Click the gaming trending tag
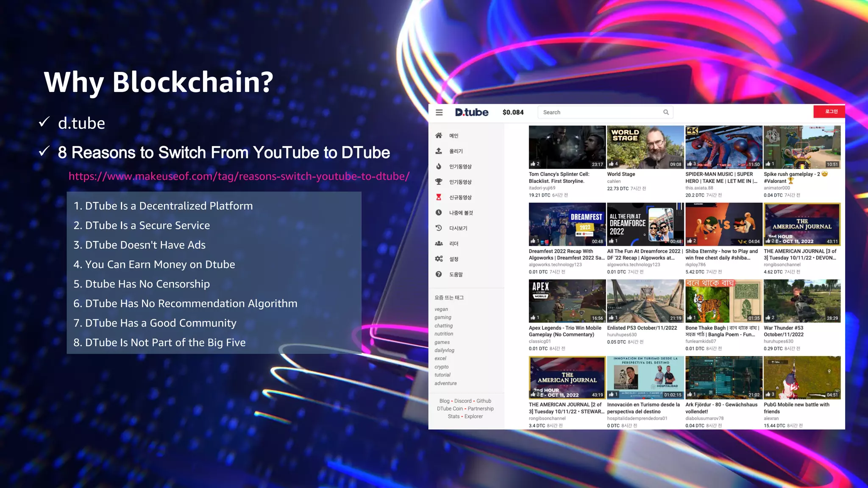The image size is (868, 488). click(443, 317)
